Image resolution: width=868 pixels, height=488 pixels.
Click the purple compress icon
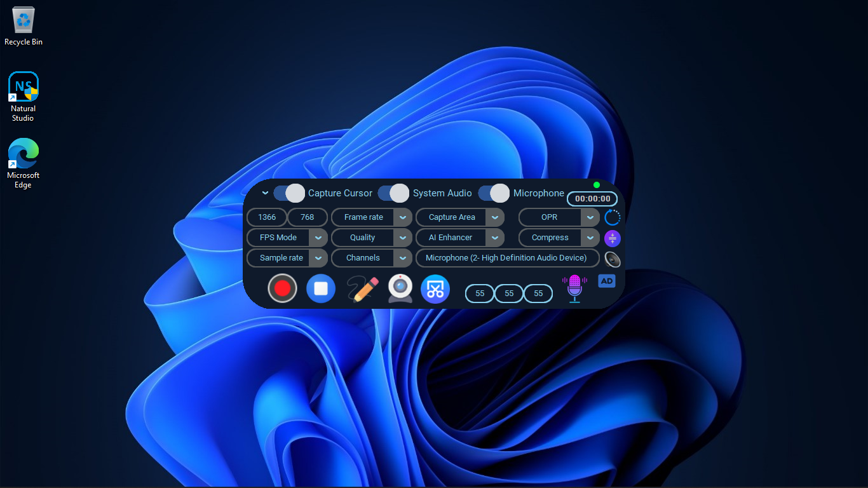coord(612,238)
